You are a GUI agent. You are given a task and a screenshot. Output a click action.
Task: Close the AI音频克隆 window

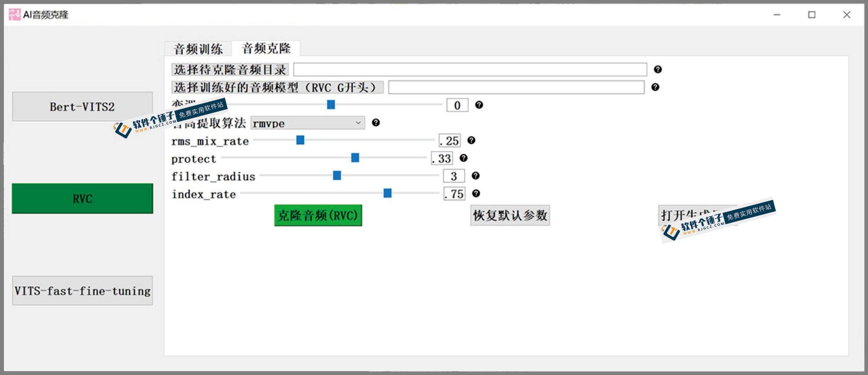[847, 15]
